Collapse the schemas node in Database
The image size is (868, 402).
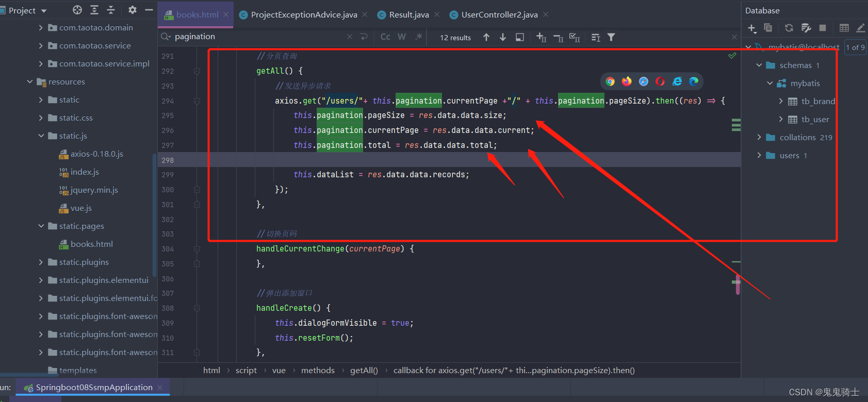point(759,65)
